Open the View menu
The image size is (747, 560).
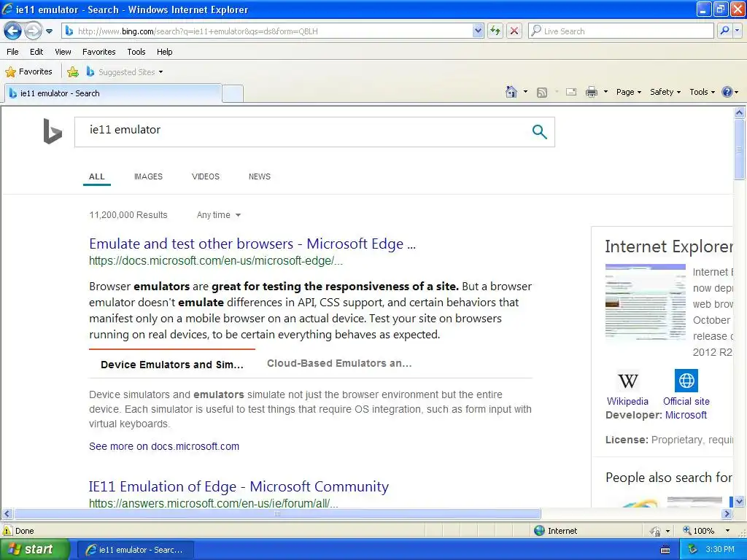pyautogui.click(x=63, y=52)
